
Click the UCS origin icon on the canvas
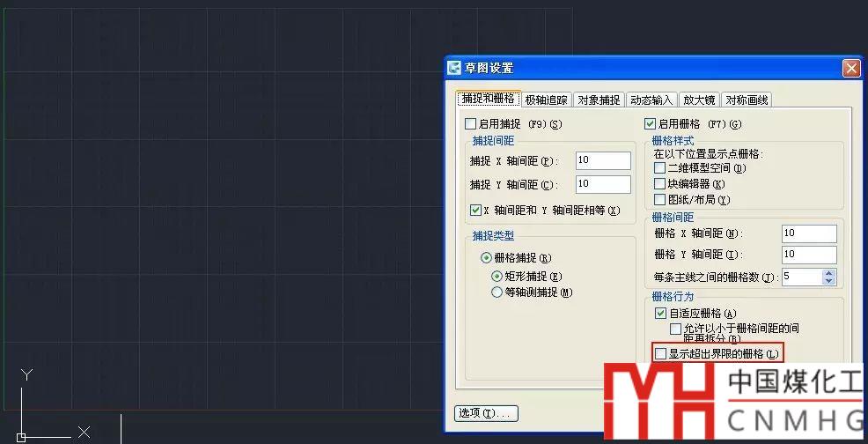point(21,436)
